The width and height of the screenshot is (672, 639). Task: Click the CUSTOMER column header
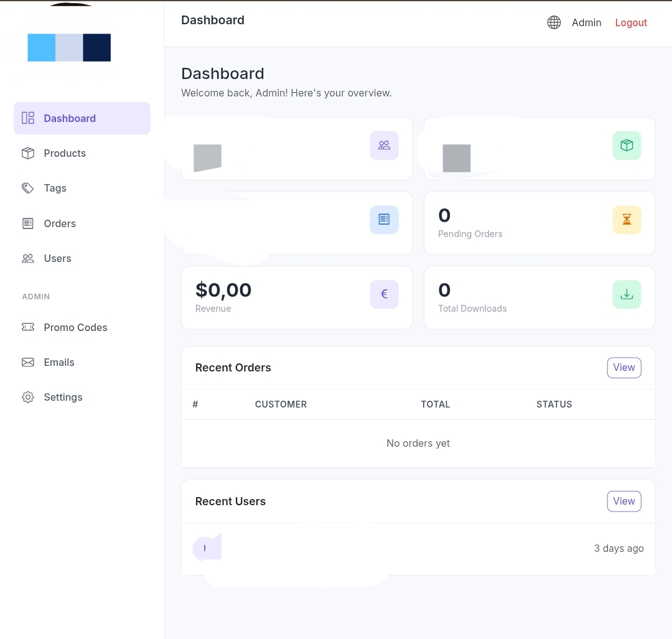pyautogui.click(x=281, y=404)
